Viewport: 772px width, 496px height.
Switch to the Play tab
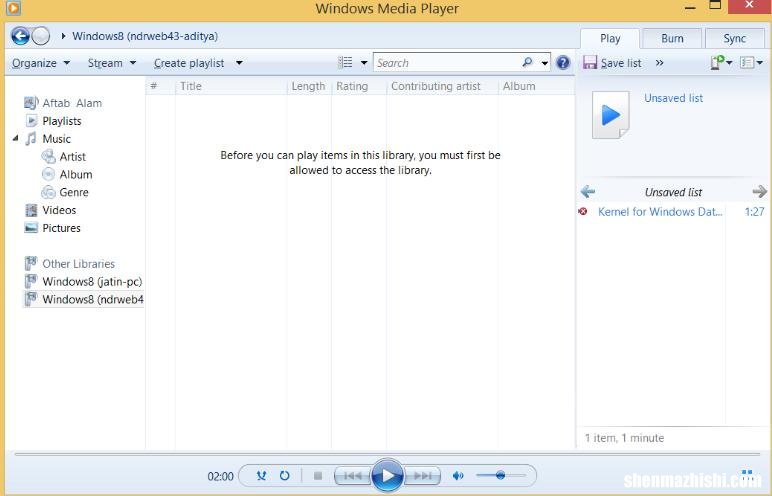point(610,38)
